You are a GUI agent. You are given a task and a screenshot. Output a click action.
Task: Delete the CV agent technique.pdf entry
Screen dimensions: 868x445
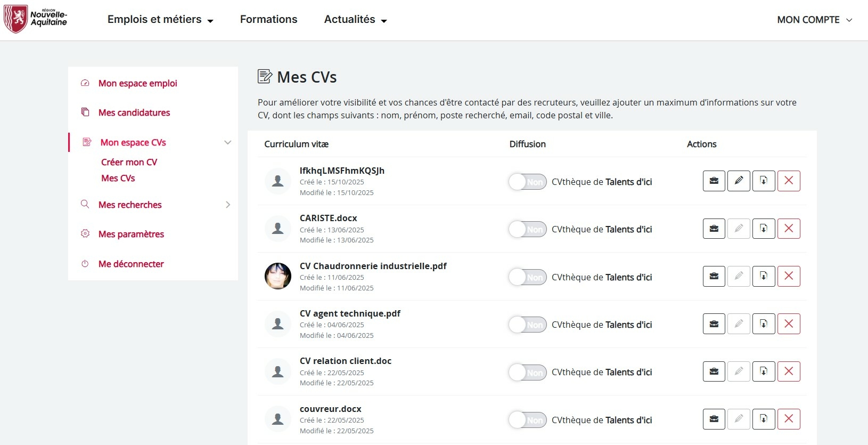click(x=789, y=323)
